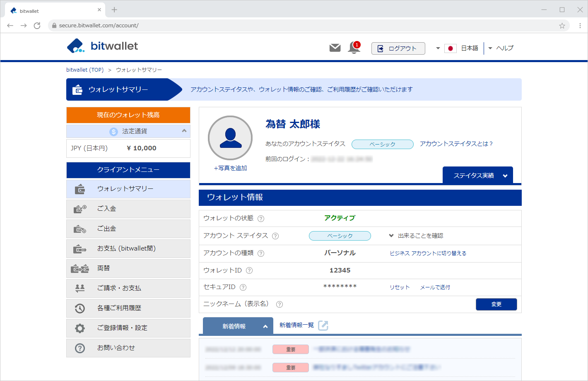Viewport: 588px width, 381px height.
Task: Click the profile avatar picture
Action: click(x=230, y=138)
